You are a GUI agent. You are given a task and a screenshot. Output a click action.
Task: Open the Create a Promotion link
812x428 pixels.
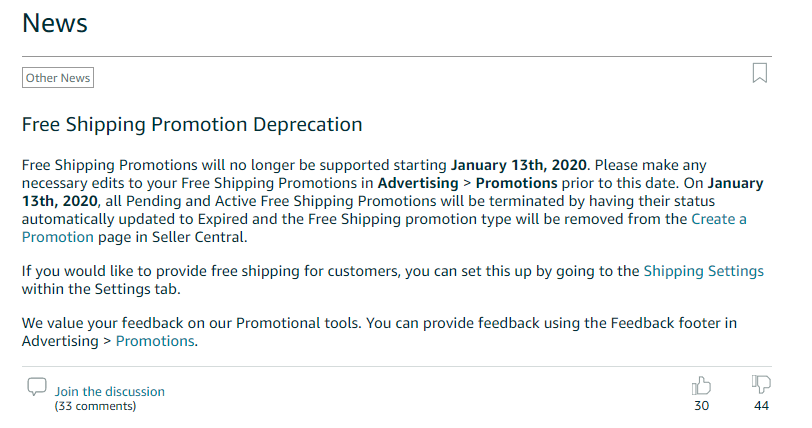pyautogui.click(x=718, y=219)
